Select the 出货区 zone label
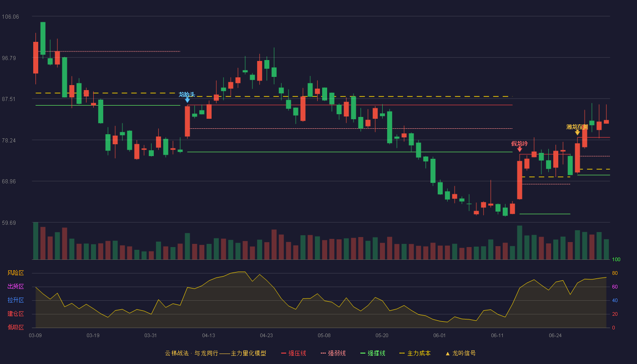The image size is (637, 364). click(x=15, y=287)
